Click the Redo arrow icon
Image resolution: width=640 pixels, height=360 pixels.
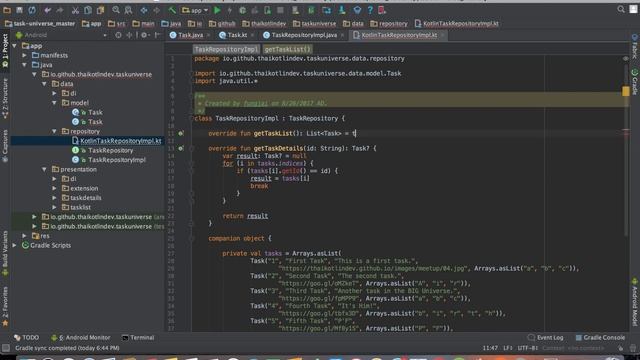coord(60,10)
